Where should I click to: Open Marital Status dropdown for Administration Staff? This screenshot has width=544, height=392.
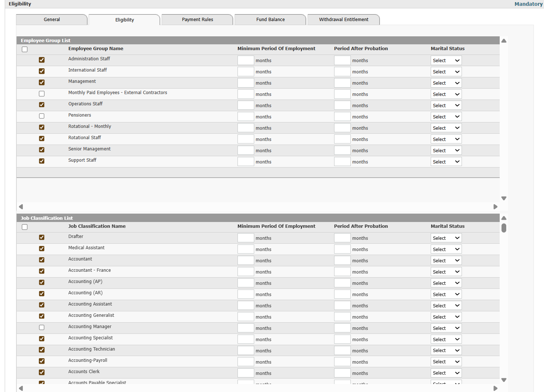[x=446, y=61]
